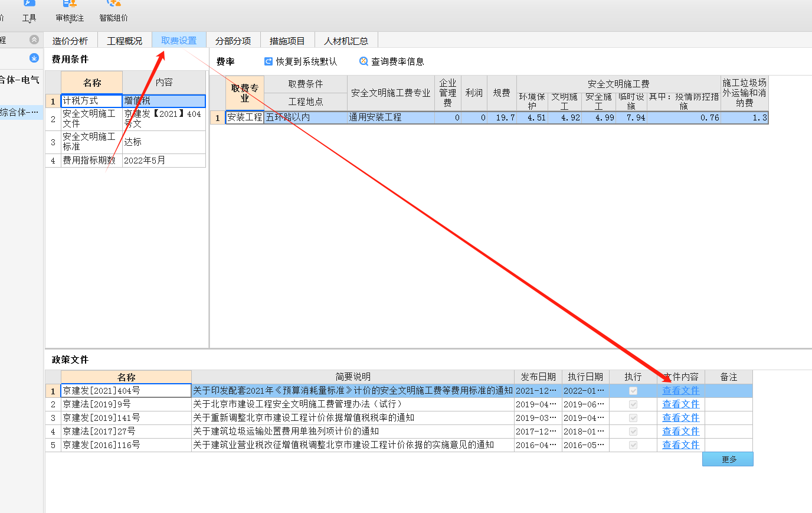
Task: Click the 安全施工 value 4.99
Action: click(x=599, y=117)
